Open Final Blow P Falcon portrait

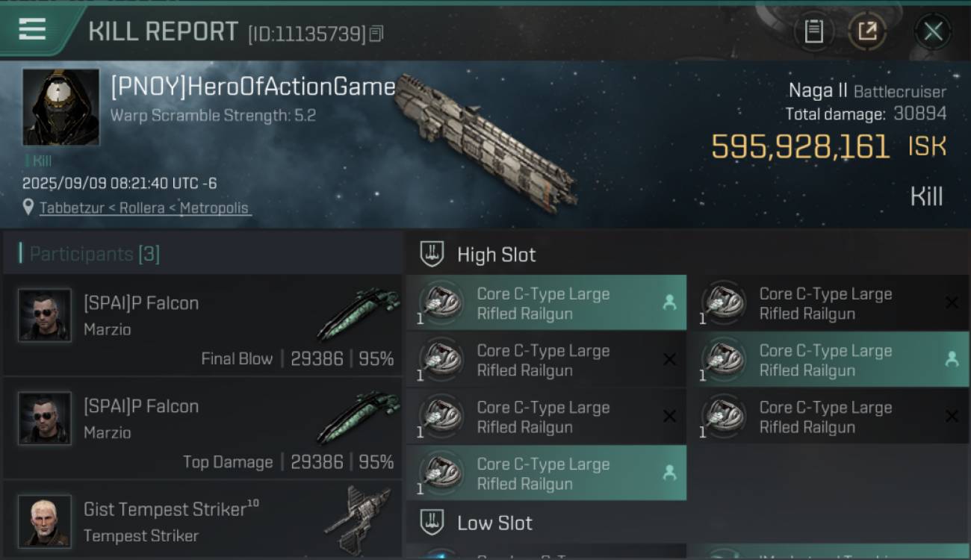[x=45, y=315]
